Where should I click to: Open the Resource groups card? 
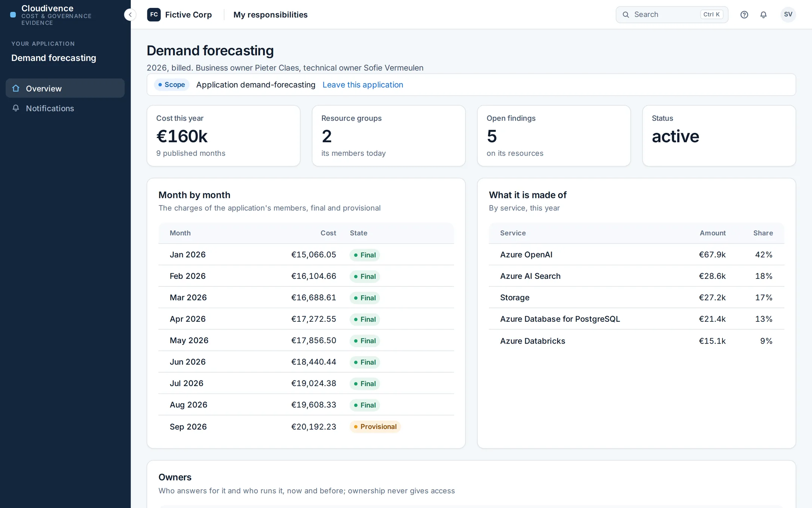click(389, 135)
